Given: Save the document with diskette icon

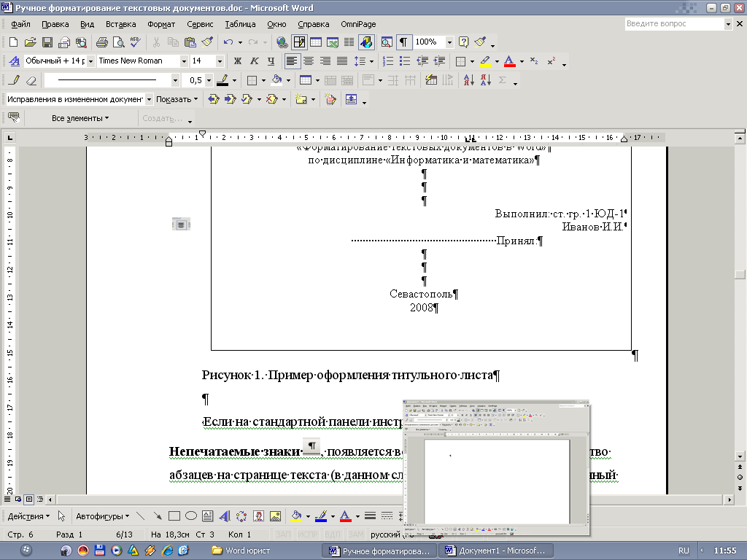Looking at the screenshot, I should click(47, 42).
